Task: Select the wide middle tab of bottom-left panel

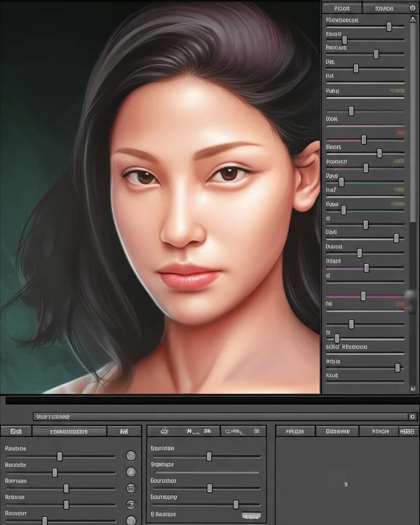Action: [69, 432]
